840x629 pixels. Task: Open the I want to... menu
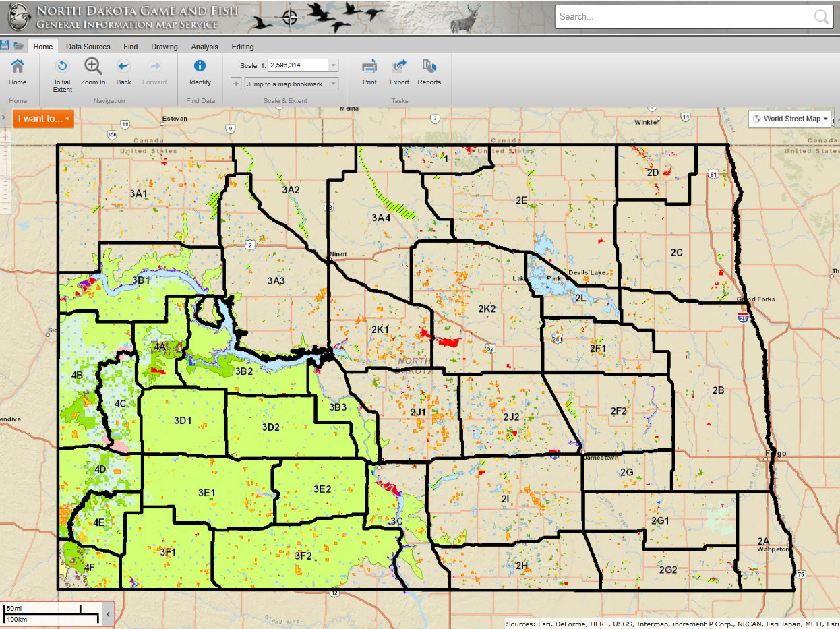tap(44, 119)
